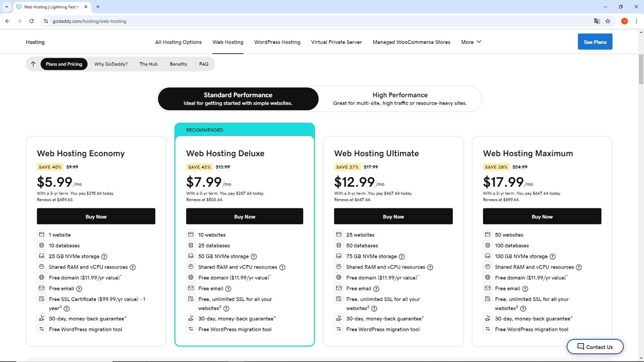Expand the More dropdown in navigation
The height and width of the screenshot is (362, 644).
[x=471, y=42]
